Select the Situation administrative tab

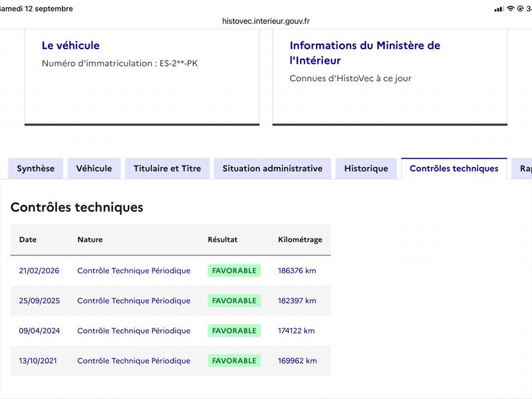[273, 169]
